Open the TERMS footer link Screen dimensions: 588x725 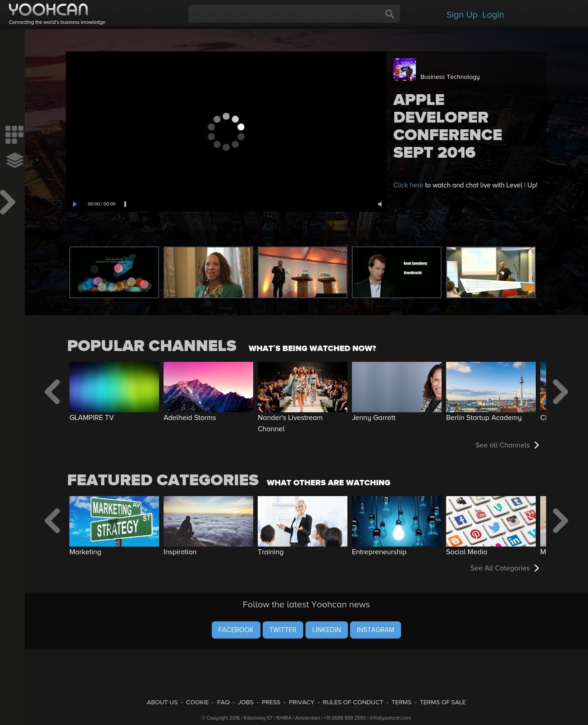point(401,702)
